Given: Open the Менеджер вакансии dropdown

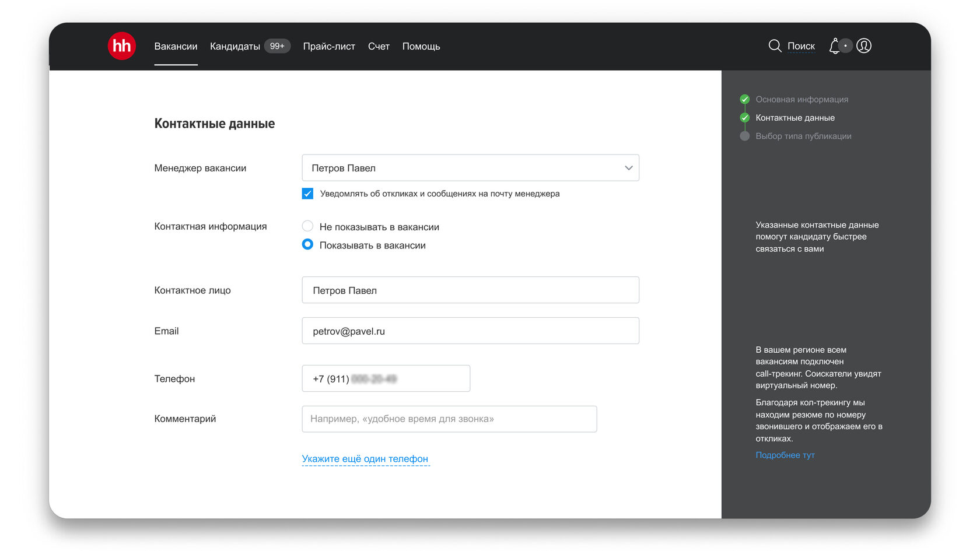Looking at the screenshot, I should (471, 168).
